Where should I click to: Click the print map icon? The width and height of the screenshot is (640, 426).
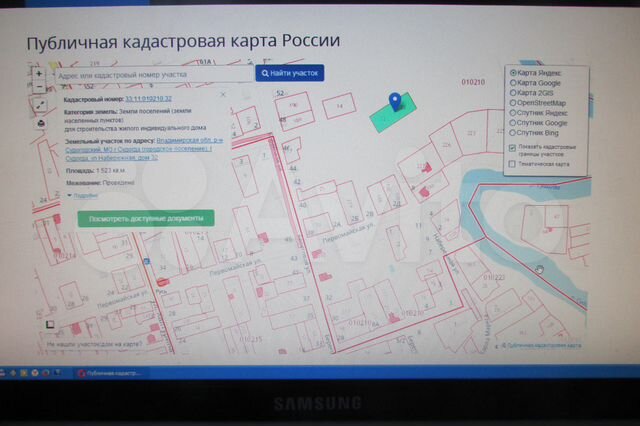[41, 123]
